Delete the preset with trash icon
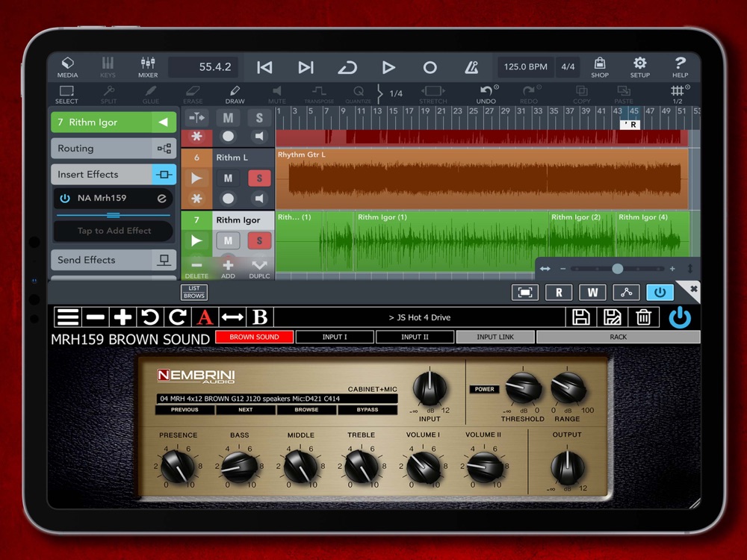 [x=644, y=317]
